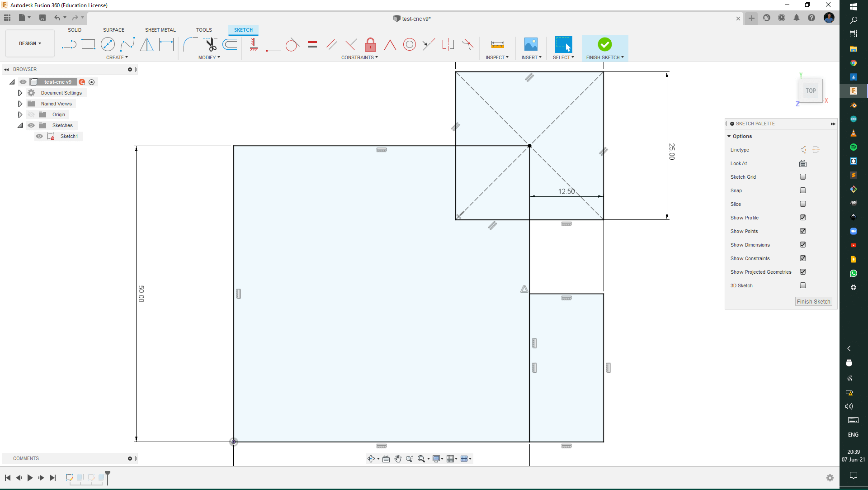Uncheck Show Projected Geometries option
This screenshot has height=490, width=868.
(803, 272)
